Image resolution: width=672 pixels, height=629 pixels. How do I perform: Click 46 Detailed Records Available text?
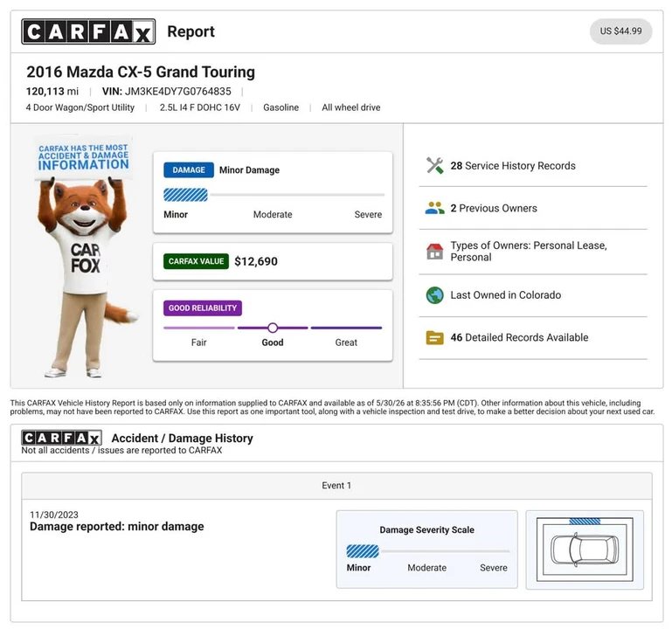pyautogui.click(x=519, y=337)
